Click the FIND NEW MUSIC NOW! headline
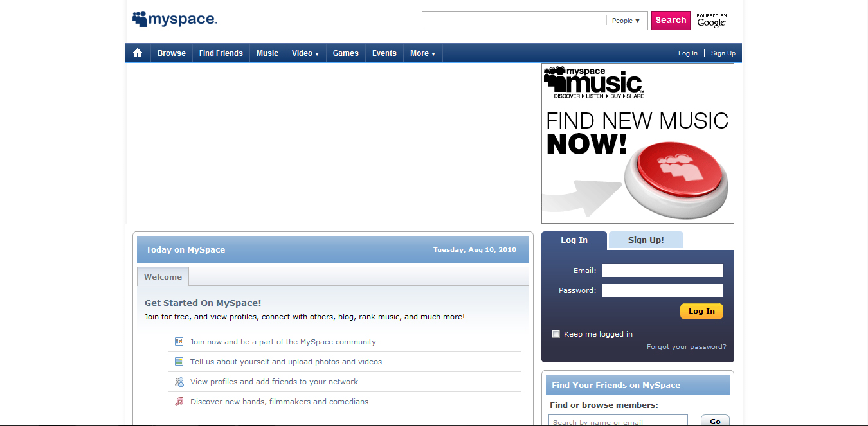The image size is (868, 426). coord(637,133)
